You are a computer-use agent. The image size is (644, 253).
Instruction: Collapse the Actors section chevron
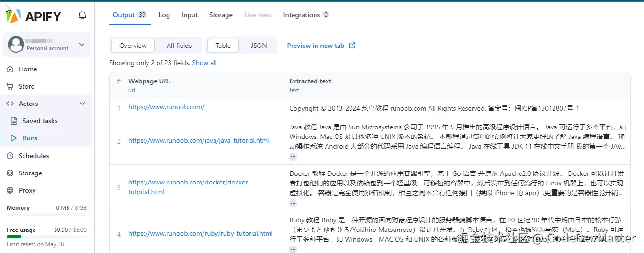[82, 103]
